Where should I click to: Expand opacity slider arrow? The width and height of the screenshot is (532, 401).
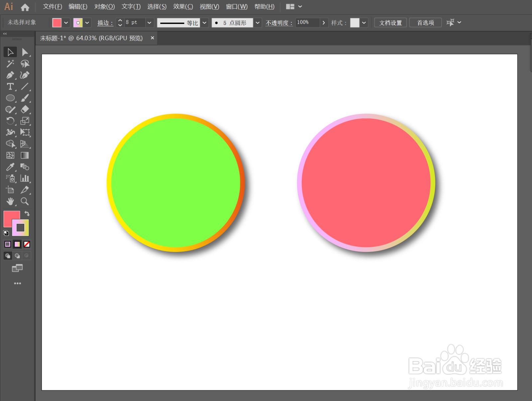click(324, 23)
